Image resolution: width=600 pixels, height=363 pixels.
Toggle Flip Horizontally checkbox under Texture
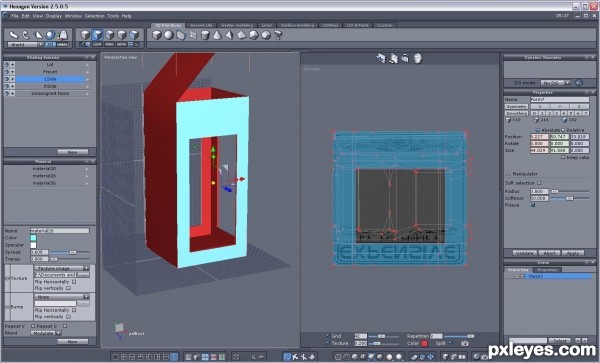tap(74, 282)
